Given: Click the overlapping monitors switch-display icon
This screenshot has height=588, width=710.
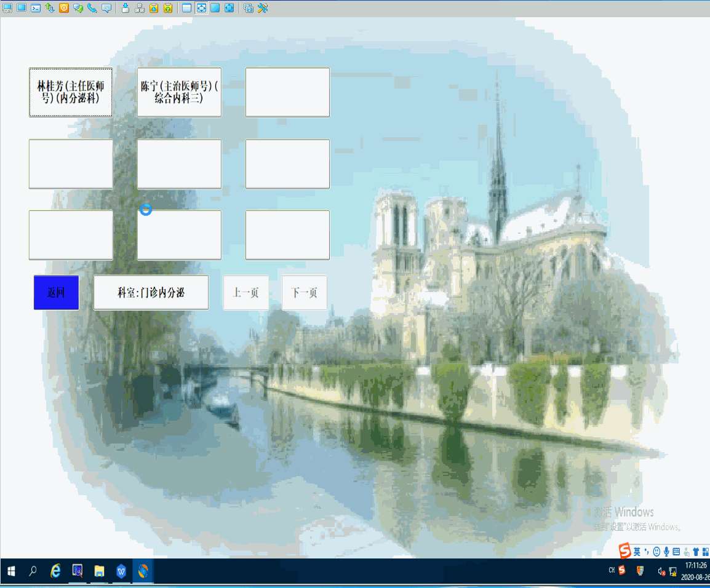Looking at the screenshot, I should point(248,8).
